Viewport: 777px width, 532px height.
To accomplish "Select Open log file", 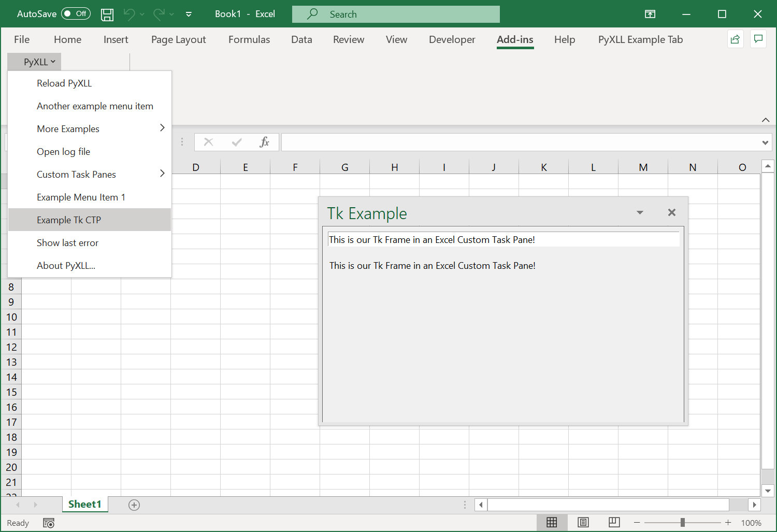I will (90, 152).
